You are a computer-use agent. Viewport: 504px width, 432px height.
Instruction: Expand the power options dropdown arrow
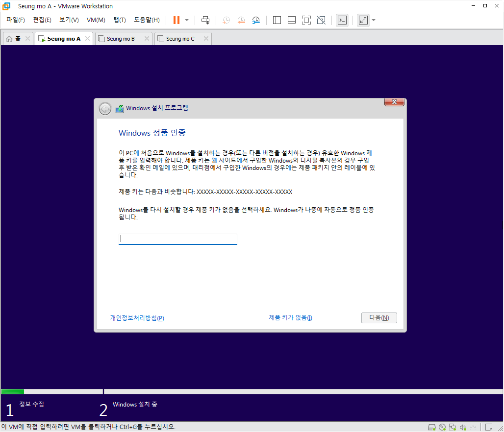pyautogui.click(x=187, y=20)
